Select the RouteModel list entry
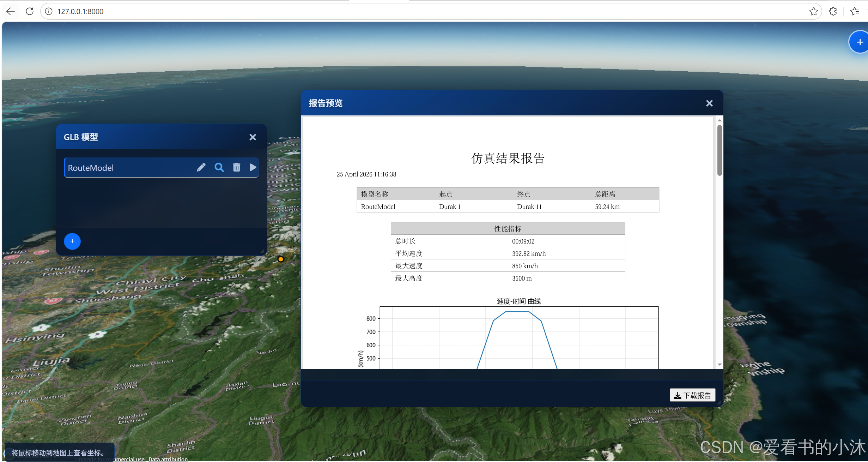Screen dimensions: 868x462 [162, 168]
